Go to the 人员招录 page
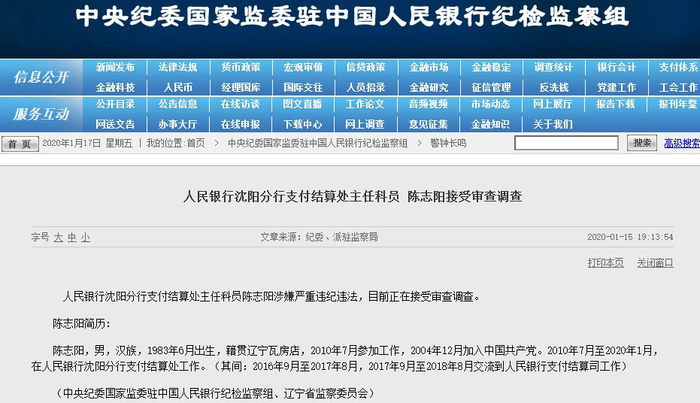700x403 pixels. [366, 87]
